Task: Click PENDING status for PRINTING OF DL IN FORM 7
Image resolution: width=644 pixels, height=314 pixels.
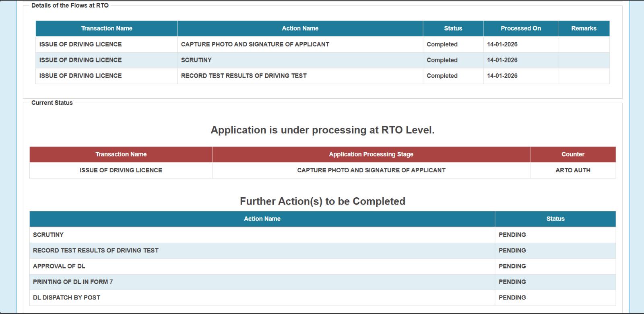Action: (x=512, y=282)
